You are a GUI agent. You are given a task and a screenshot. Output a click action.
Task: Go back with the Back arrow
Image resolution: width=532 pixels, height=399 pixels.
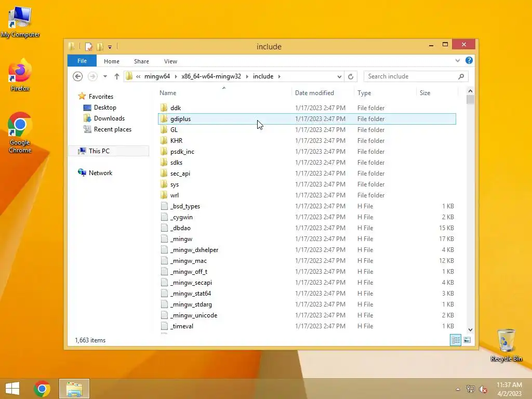(78, 76)
